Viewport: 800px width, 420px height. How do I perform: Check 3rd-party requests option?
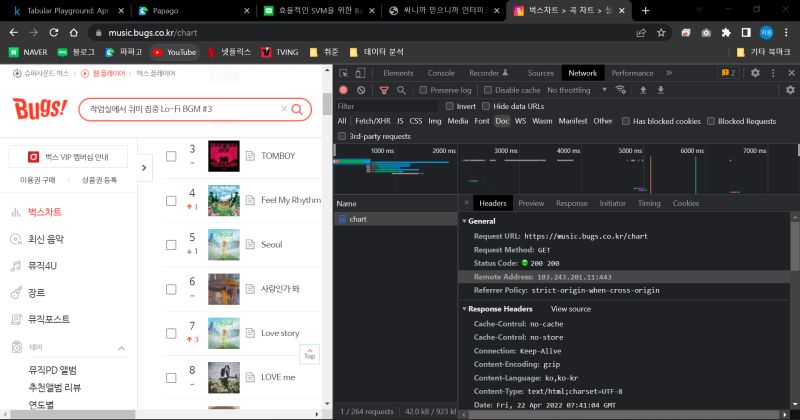click(342, 136)
